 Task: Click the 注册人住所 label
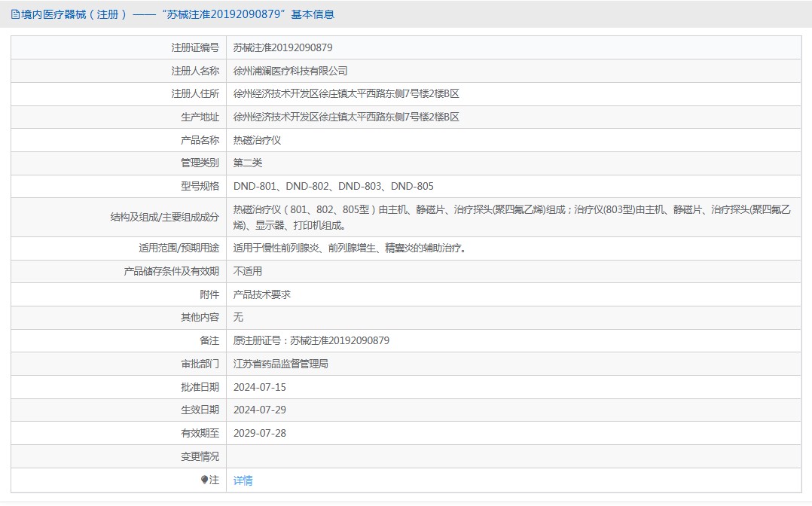click(x=195, y=93)
